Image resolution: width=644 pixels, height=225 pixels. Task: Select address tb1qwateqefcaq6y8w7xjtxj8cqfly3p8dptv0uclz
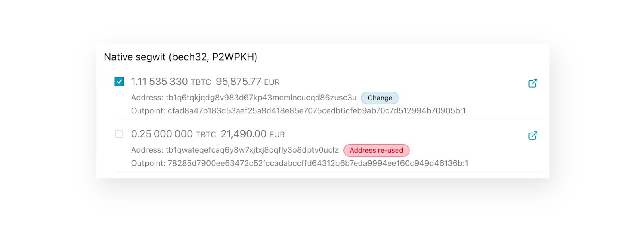pyautogui.click(x=252, y=150)
